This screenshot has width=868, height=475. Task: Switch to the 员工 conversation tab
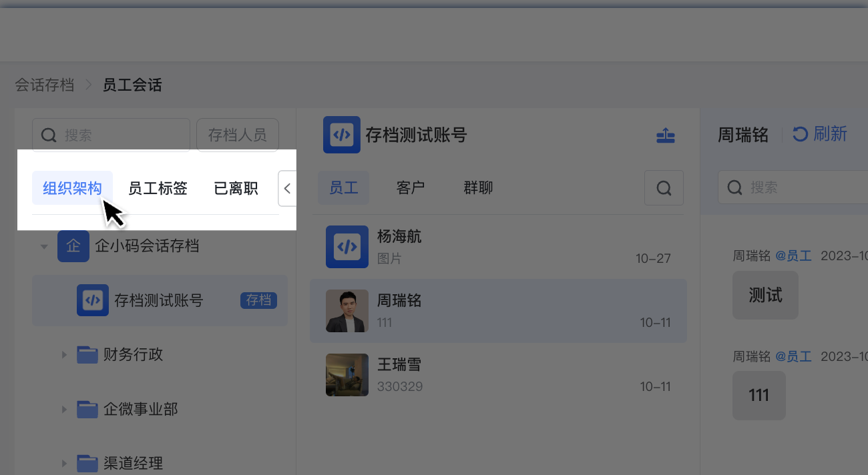point(344,188)
